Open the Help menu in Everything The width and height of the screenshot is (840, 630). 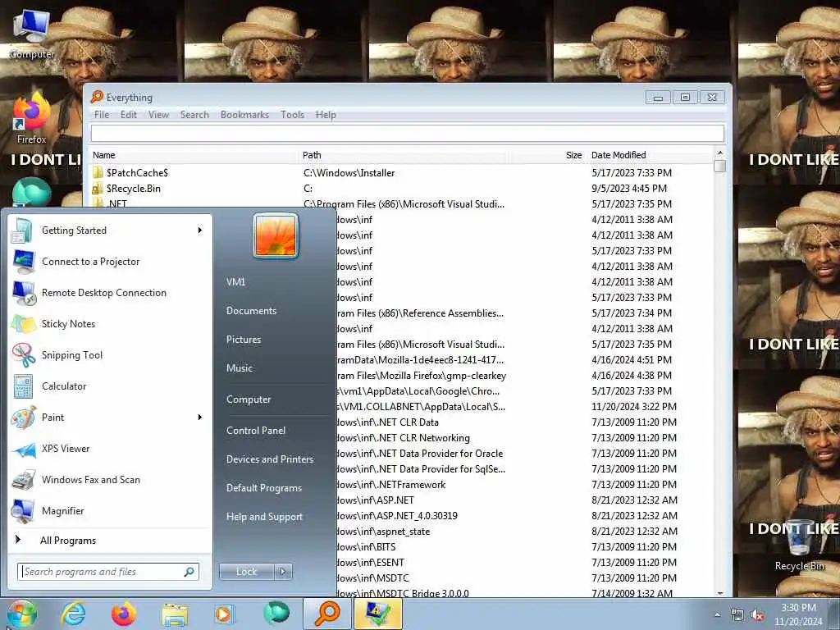326,115
